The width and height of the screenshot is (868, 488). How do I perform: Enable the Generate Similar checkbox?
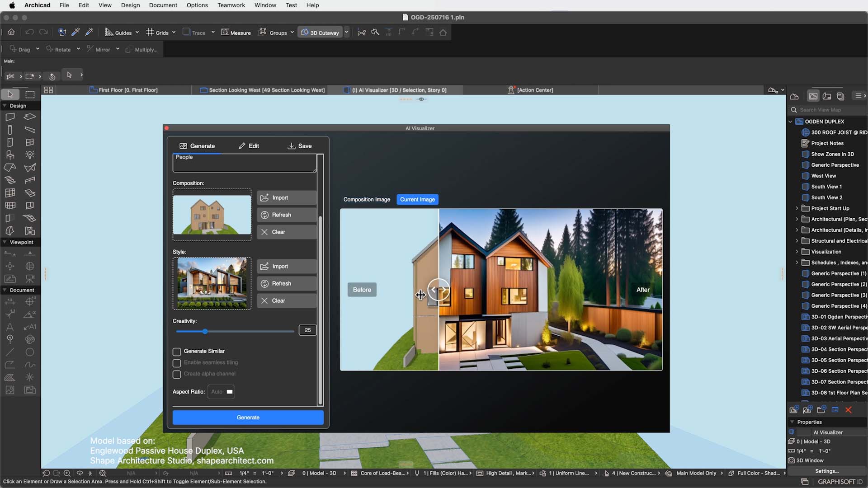(x=177, y=352)
